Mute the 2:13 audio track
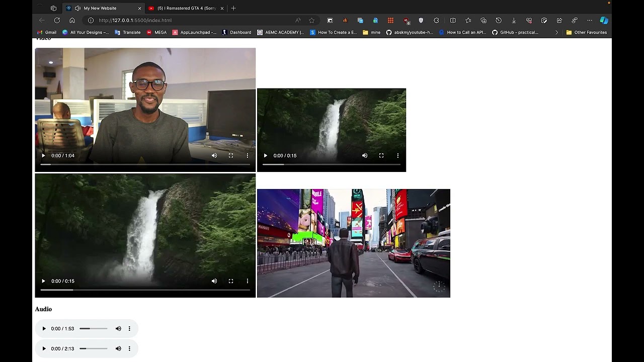 118,348
